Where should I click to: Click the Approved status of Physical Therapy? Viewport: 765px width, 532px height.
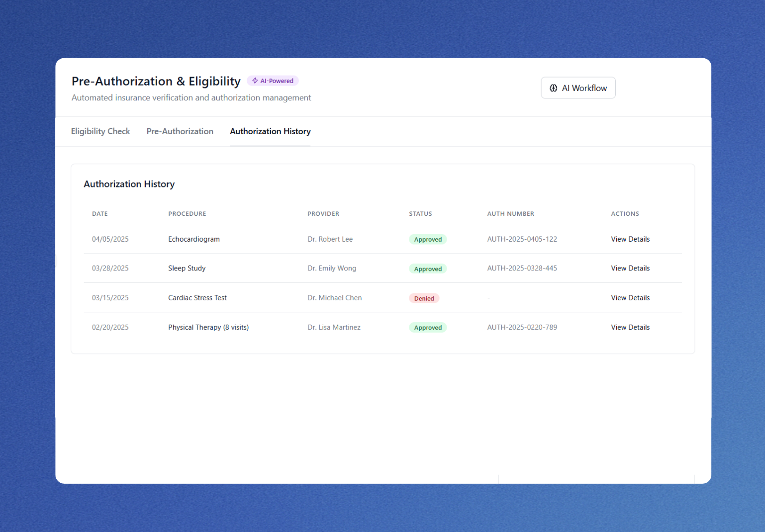pos(428,327)
